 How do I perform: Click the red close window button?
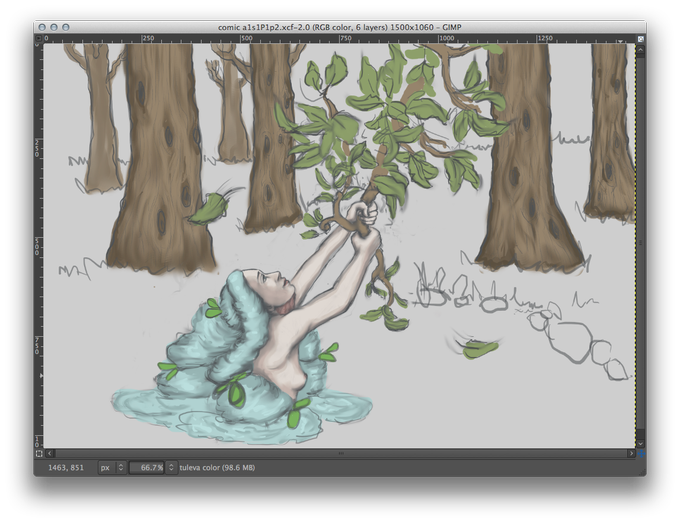pyautogui.click(x=42, y=27)
